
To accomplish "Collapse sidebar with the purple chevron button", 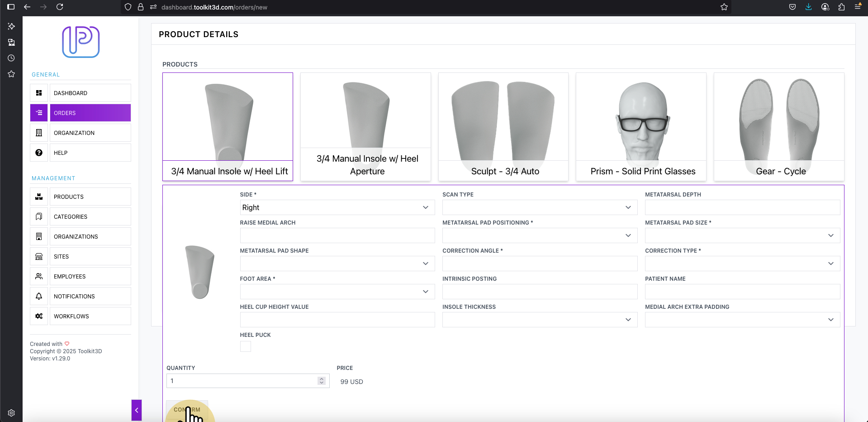I will click(x=137, y=410).
